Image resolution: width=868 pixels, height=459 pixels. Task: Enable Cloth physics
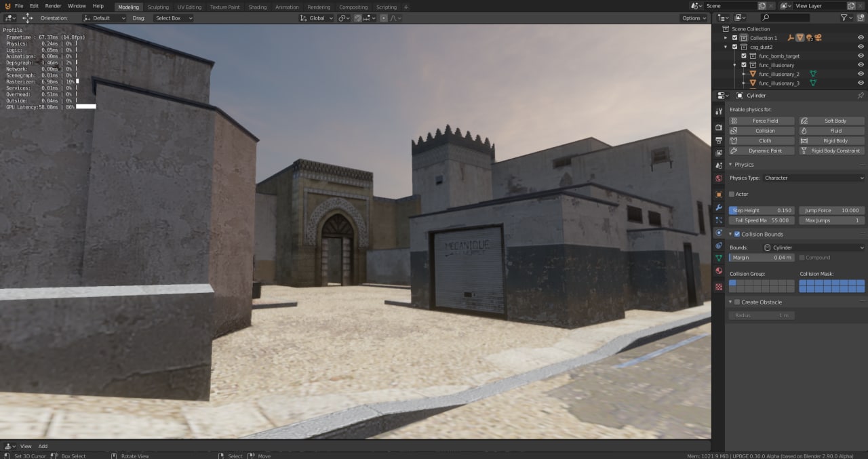tap(762, 140)
